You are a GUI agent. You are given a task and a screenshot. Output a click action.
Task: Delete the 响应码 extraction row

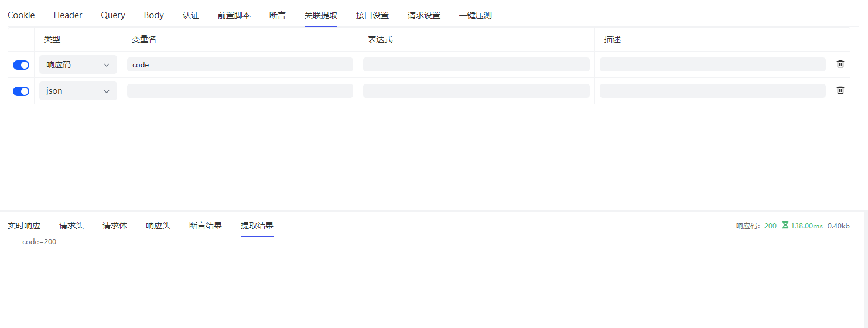point(840,64)
